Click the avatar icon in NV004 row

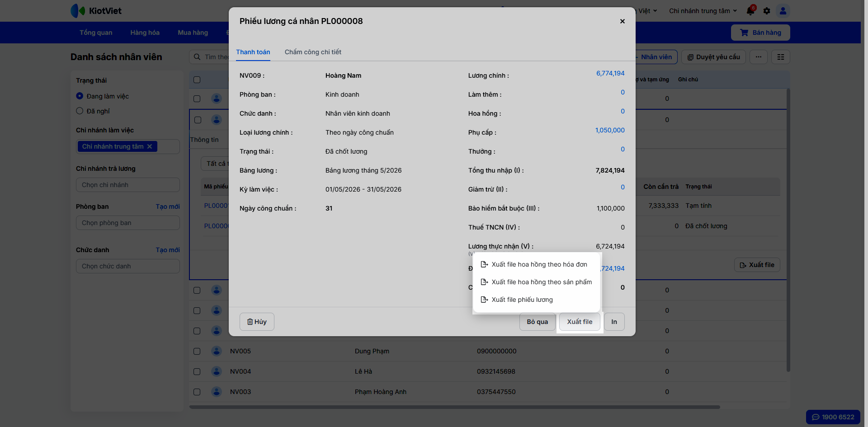217,371
